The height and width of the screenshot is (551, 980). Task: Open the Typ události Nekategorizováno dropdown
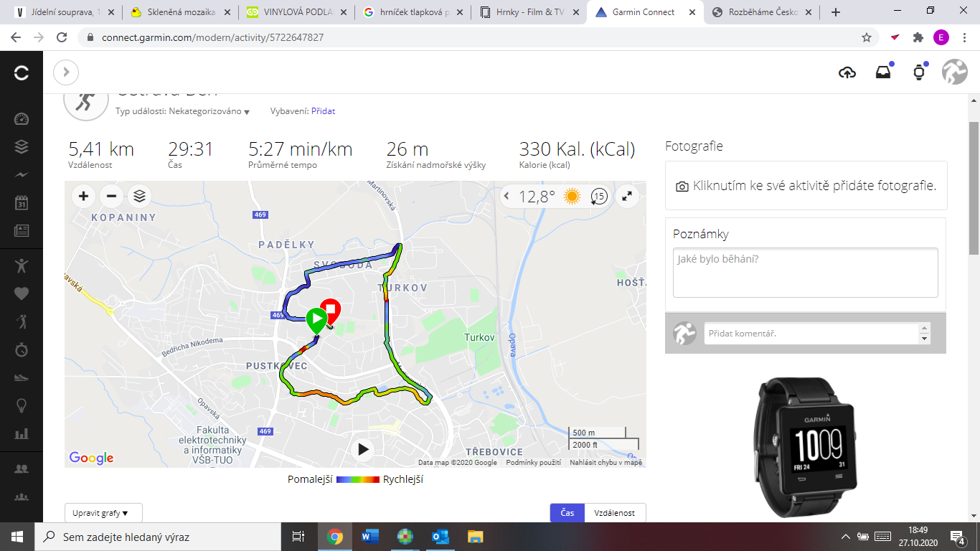point(182,111)
